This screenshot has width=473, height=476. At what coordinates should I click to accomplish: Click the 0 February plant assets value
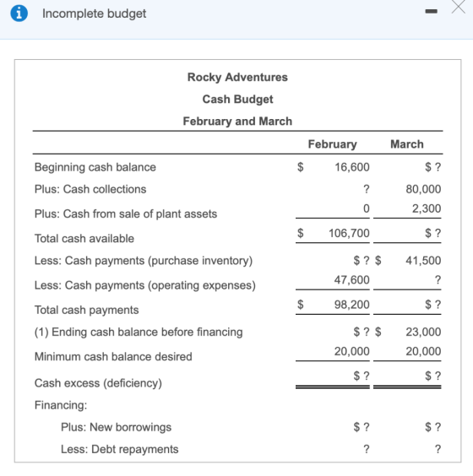[367, 208]
